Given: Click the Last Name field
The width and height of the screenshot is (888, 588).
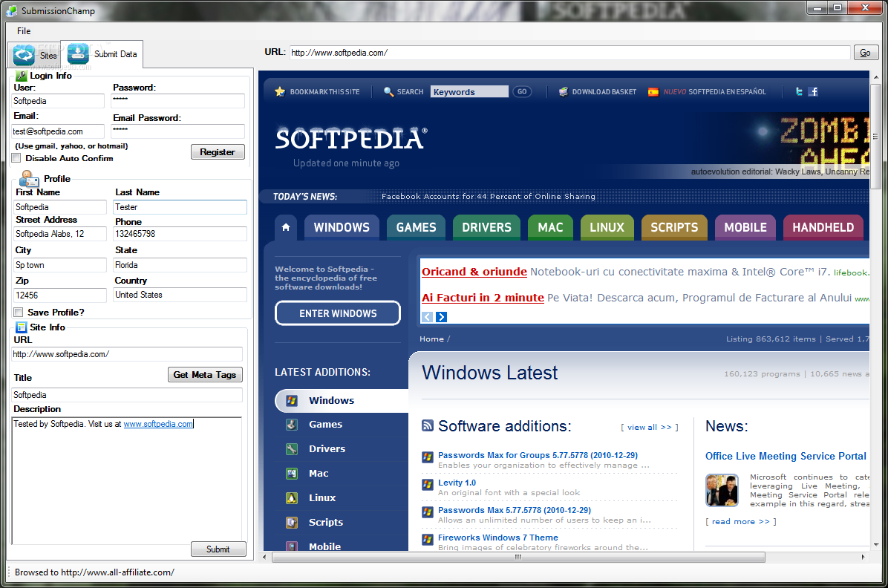Looking at the screenshot, I should (180, 207).
